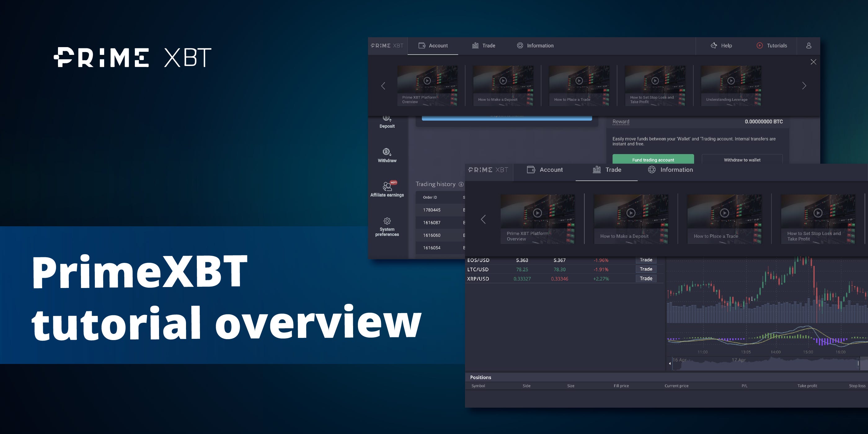The width and height of the screenshot is (868, 434).
Task: Click the Trade button for XRP/USD
Action: (x=646, y=278)
